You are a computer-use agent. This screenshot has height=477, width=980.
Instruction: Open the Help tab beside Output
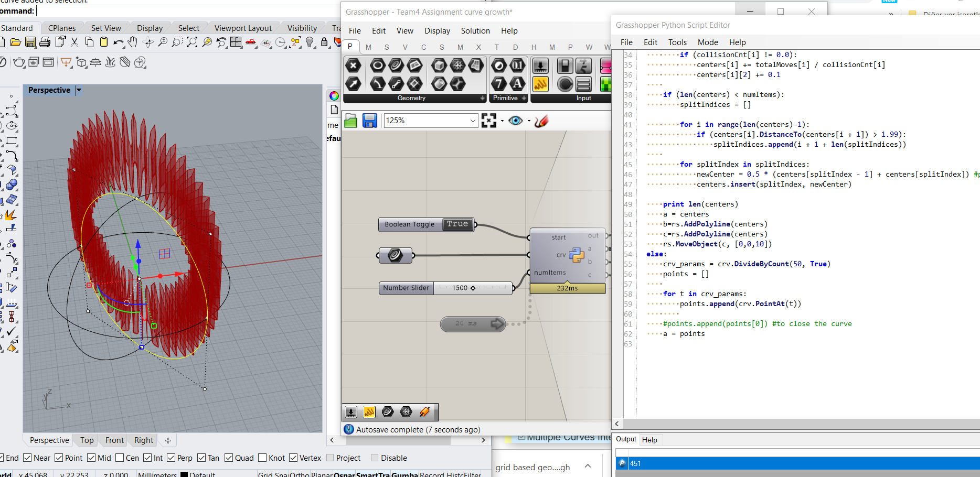649,440
